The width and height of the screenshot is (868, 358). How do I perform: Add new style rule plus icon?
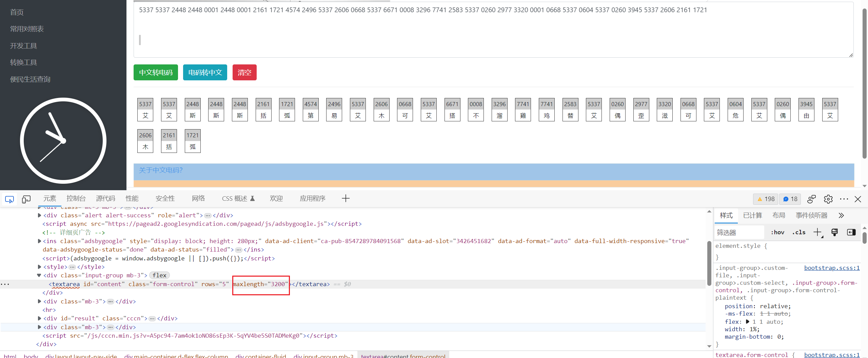(818, 233)
